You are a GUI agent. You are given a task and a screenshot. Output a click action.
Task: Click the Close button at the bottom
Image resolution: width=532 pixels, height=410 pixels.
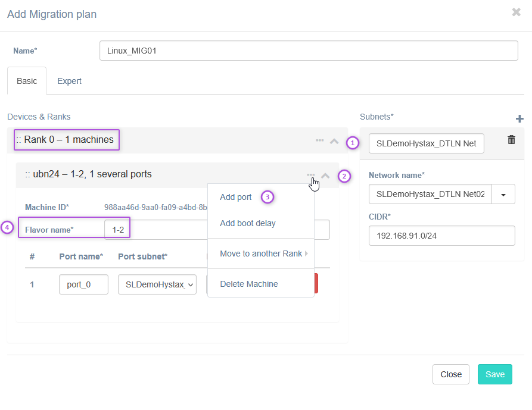[x=451, y=374]
